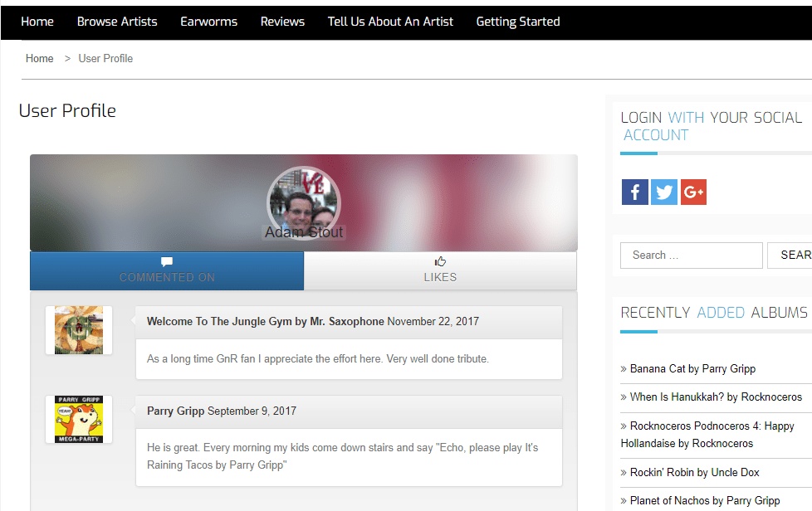Select Tell Us About An Artist
Viewport: 812px width, 511px height.
click(x=390, y=22)
